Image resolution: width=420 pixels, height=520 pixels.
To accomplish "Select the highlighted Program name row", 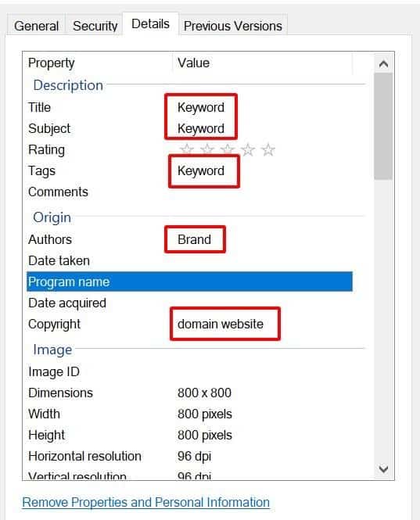I will point(189,282).
